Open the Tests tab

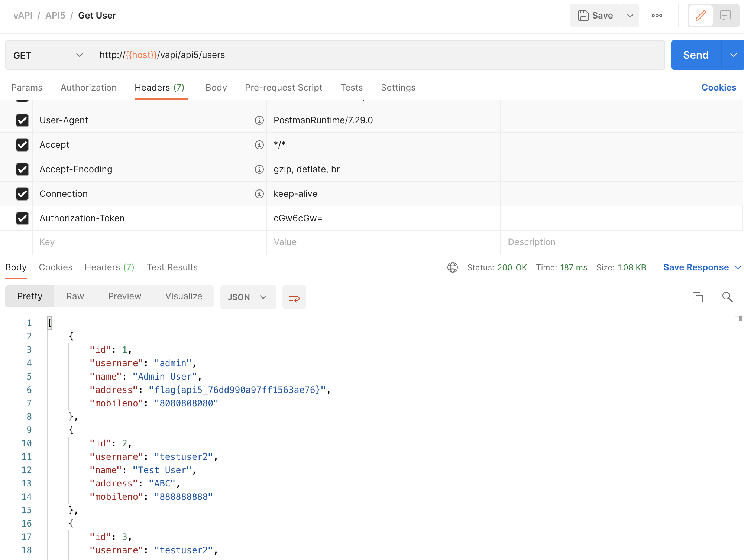(352, 88)
